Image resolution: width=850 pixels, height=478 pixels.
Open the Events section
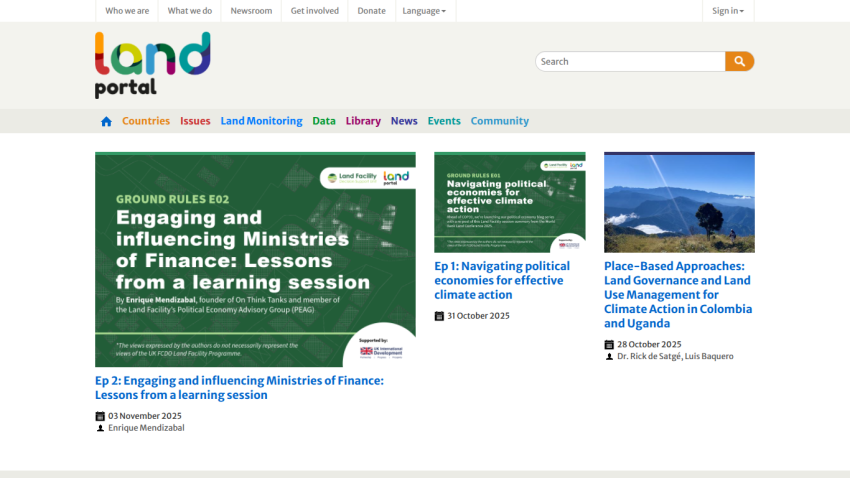(x=444, y=121)
